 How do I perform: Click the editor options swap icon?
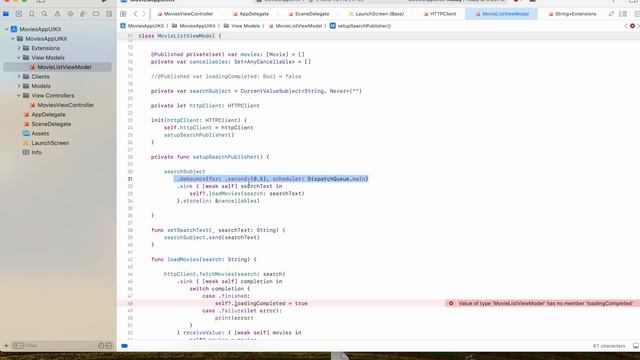coord(611,14)
